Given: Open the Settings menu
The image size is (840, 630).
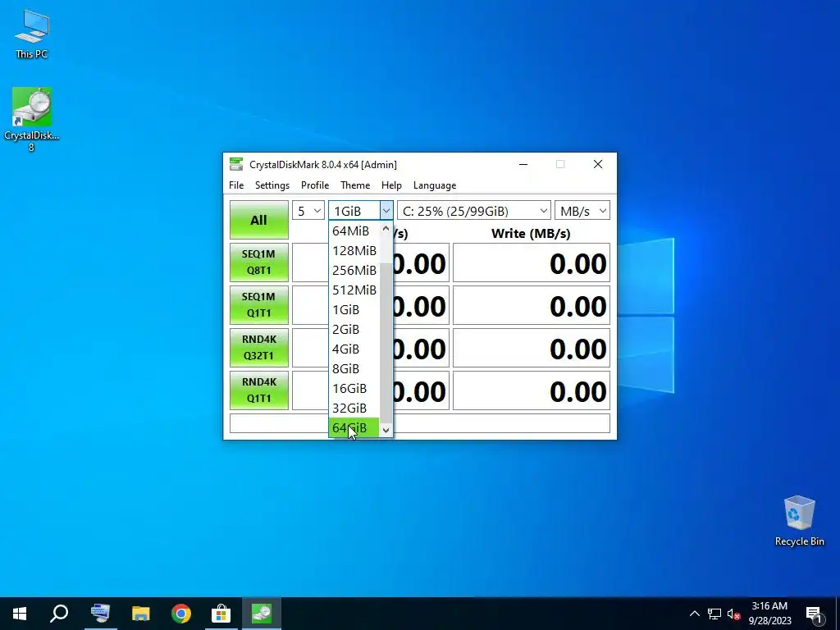Looking at the screenshot, I should (x=272, y=185).
